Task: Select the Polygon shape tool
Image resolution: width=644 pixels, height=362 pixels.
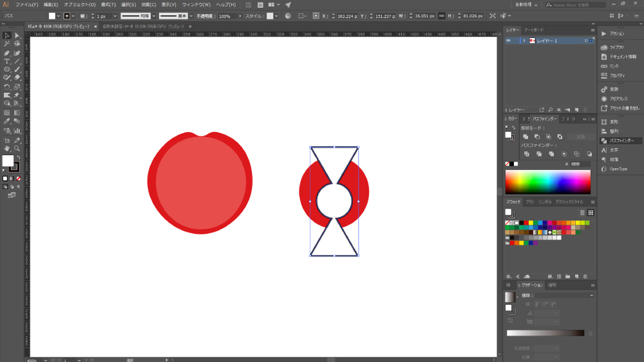Action: (7, 70)
